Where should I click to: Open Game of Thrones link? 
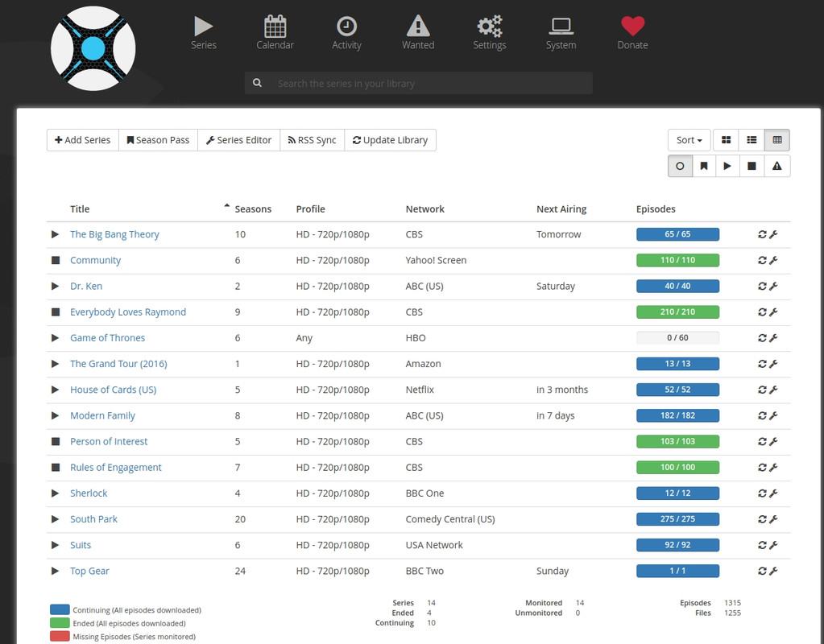[x=107, y=338]
